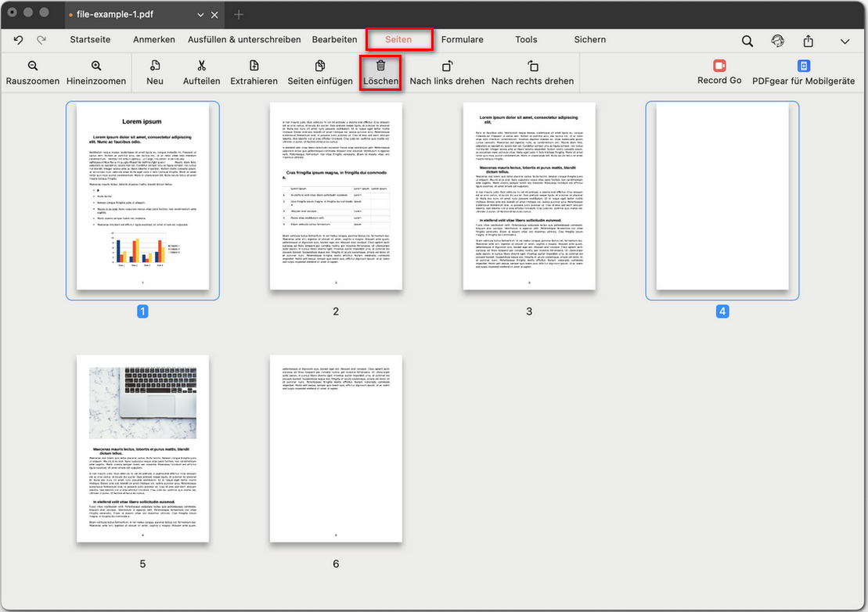Click Seiten einfügen to insert pages
Screen dimensions: 868x612
319,73
